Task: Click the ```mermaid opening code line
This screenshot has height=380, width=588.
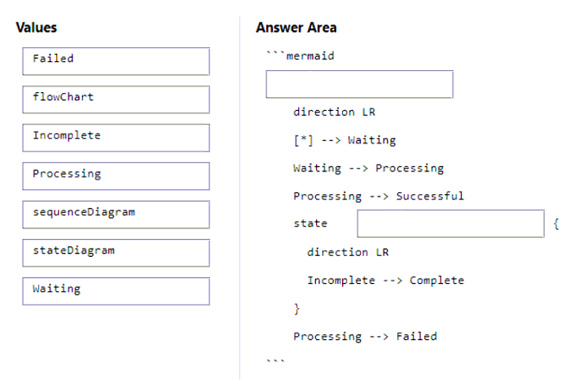Action: coord(300,56)
